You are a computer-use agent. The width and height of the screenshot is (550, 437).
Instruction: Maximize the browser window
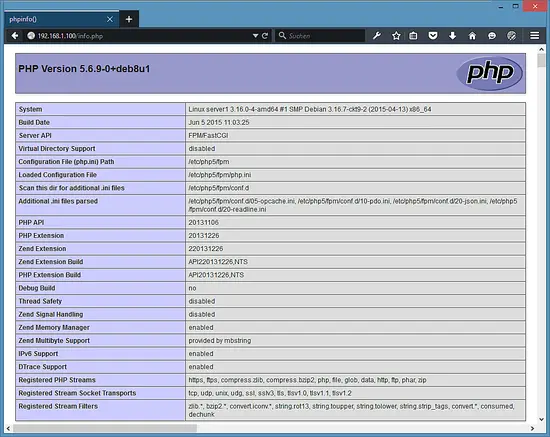click(x=516, y=6)
